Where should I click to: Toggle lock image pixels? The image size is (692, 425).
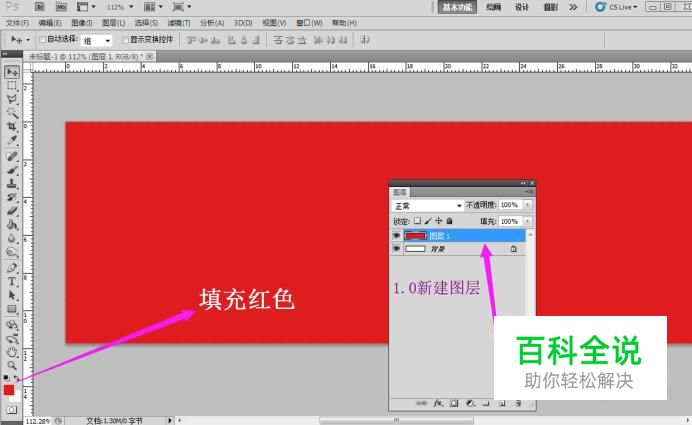coord(428,221)
